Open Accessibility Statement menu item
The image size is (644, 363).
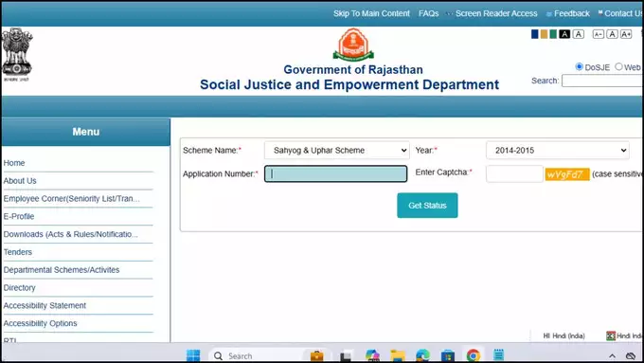pyautogui.click(x=45, y=305)
